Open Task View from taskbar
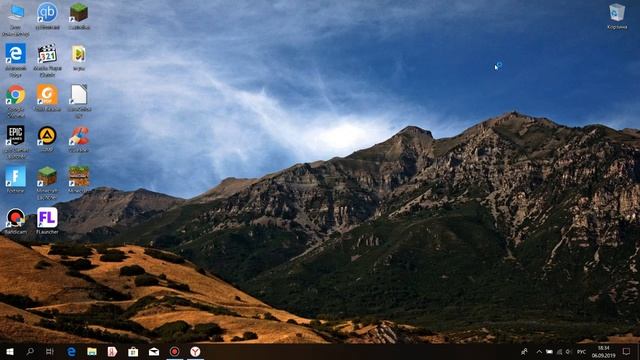The width and height of the screenshot is (640, 360). (50, 351)
